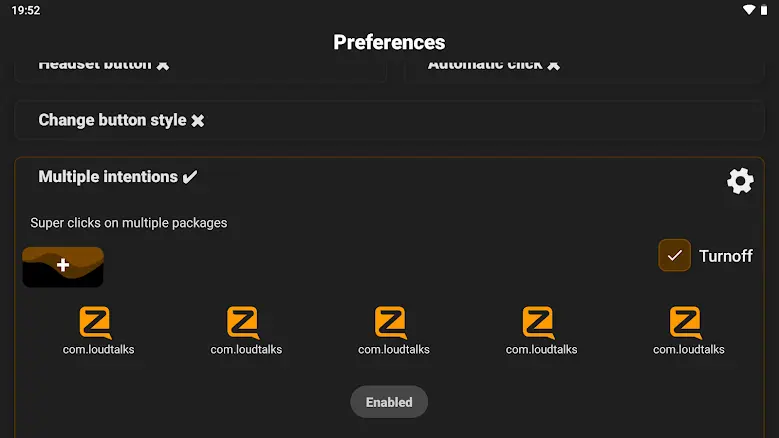Toggle the Enabled pill button
Image resolution: width=779 pixels, height=438 pixels.
tap(389, 402)
